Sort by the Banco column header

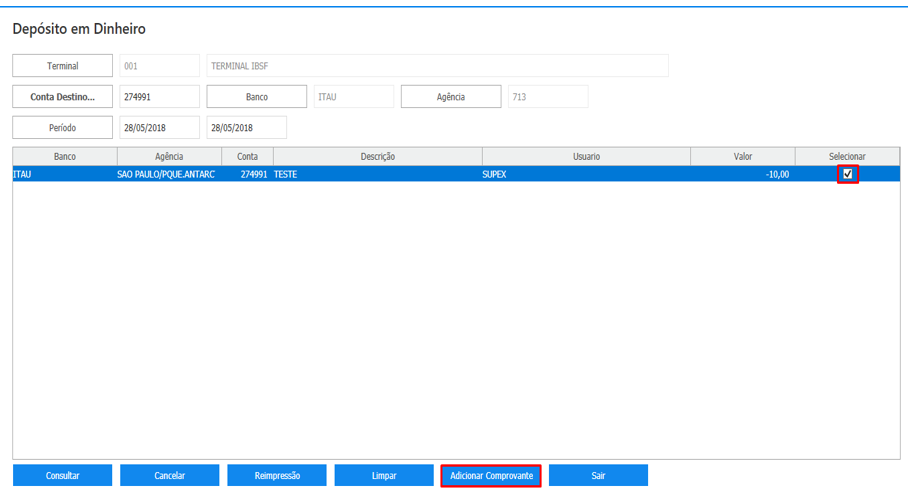(x=65, y=156)
